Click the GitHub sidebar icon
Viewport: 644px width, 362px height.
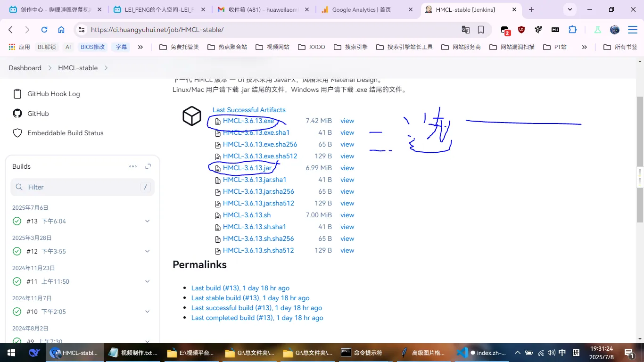pyautogui.click(x=17, y=114)
